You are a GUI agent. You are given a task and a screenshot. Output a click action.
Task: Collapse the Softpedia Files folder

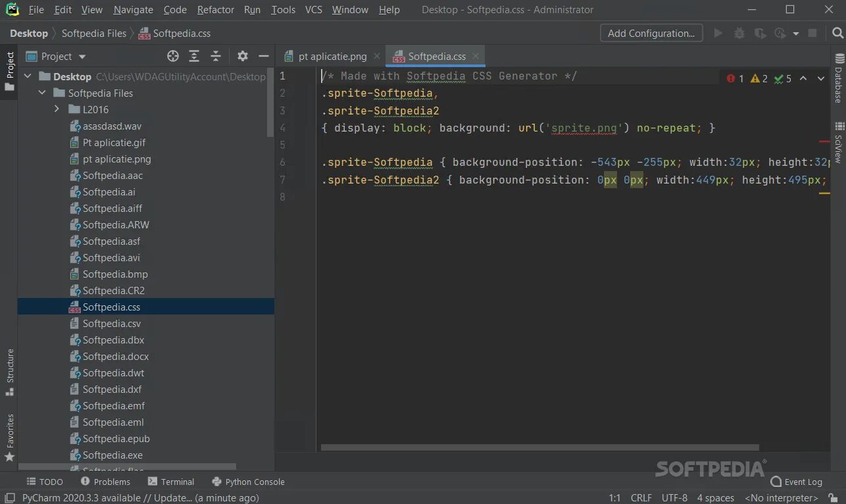pos(43,93)
